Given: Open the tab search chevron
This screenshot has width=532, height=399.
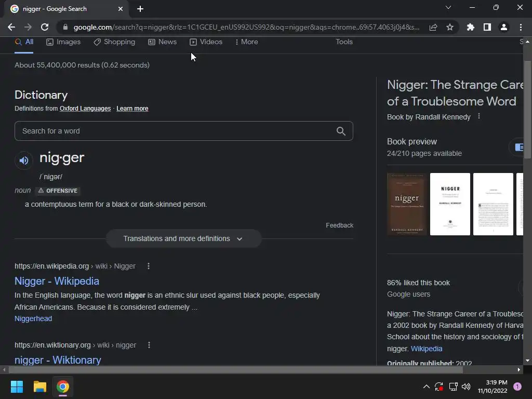Looking at the screenshot, I should 448,7.
